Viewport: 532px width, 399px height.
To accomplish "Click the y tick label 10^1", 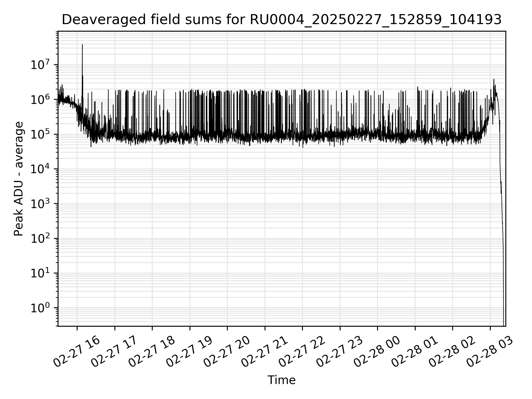I will pos(40,273).
